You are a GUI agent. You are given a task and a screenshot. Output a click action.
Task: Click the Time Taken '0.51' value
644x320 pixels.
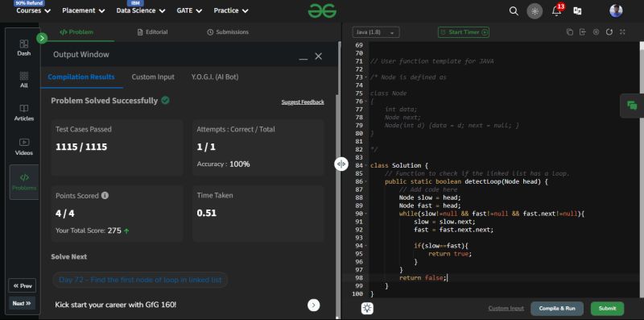(207, 213)
